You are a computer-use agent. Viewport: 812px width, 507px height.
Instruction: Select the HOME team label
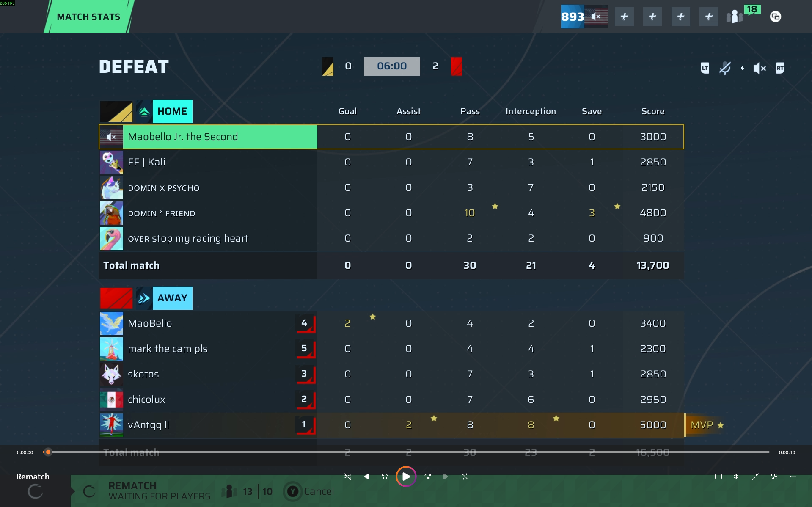click(172, 111)
